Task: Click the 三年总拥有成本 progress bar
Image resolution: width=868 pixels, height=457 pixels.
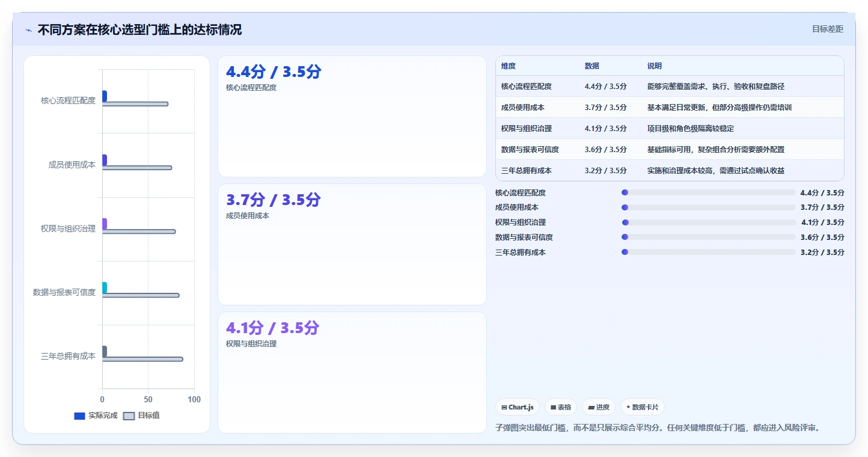Action: click(x=709, y=253)
